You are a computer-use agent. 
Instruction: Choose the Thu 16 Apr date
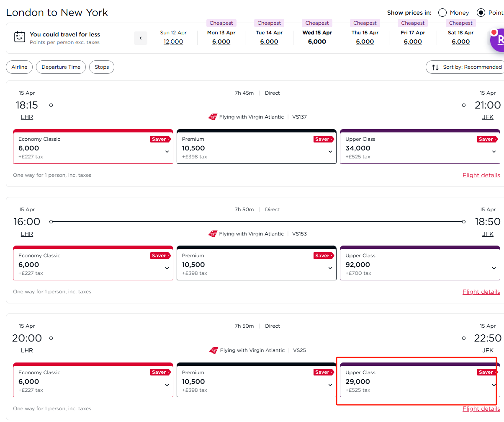tap(365, 37)
